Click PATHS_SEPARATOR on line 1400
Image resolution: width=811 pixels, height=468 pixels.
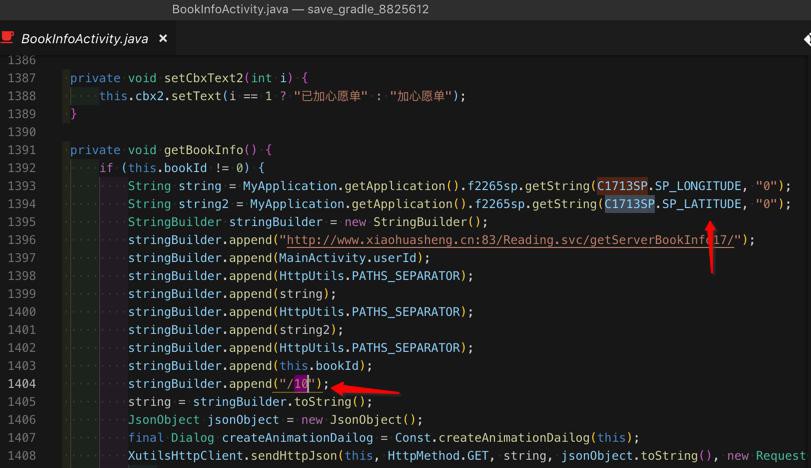[x=406, y=312]
